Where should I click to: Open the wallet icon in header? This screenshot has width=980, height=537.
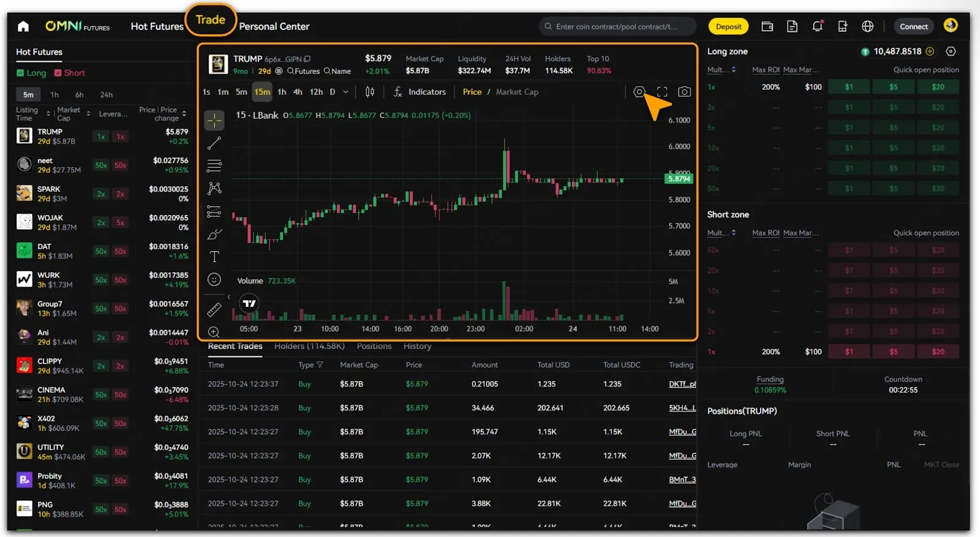click(767, 26)
